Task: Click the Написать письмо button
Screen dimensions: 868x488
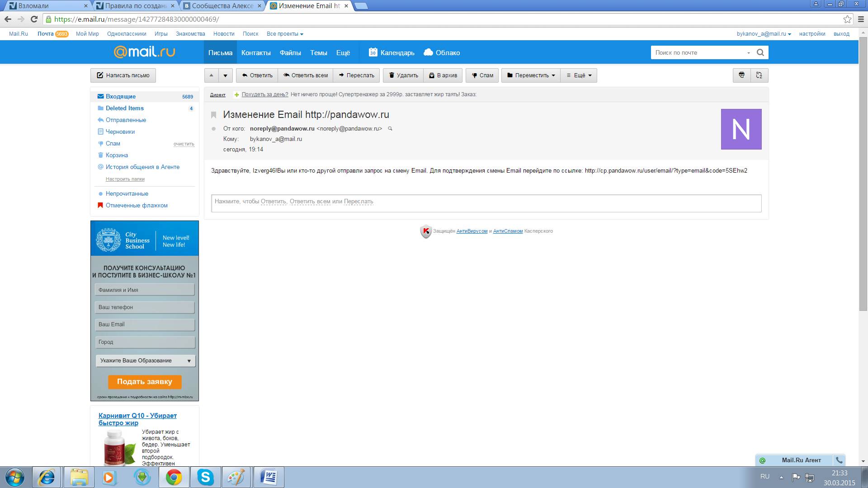Action: click(123, 75)
